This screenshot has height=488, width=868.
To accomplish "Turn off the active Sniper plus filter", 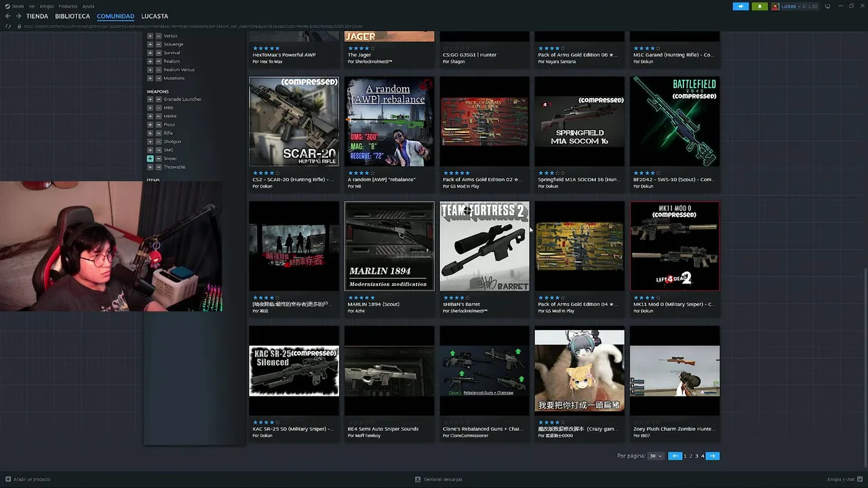I will 150,159.
